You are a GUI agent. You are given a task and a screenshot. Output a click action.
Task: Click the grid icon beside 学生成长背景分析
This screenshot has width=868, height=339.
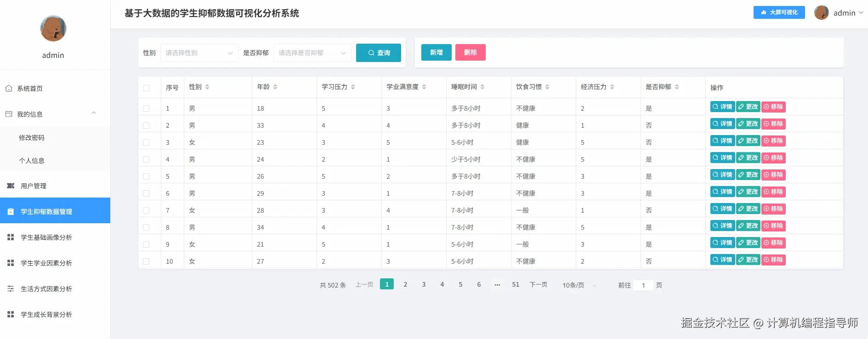click(11, 314)
